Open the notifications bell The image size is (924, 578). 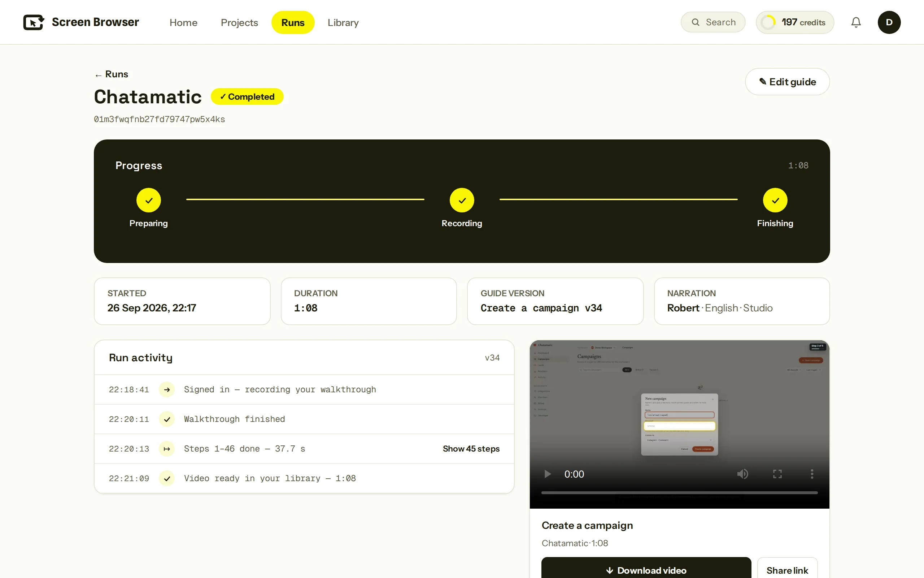click(856, 22)
